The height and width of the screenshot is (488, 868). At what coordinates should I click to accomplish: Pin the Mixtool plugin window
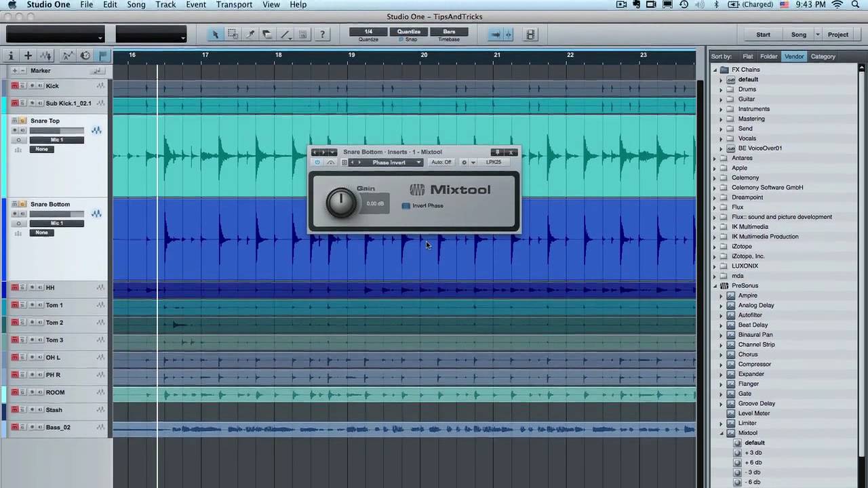tap(497, 152)
